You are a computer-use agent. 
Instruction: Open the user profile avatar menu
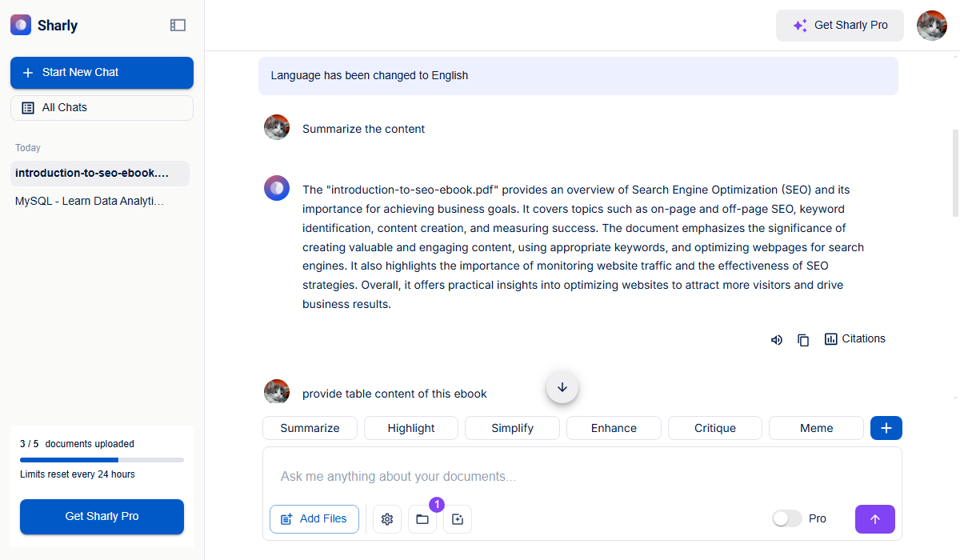point(931,26)
